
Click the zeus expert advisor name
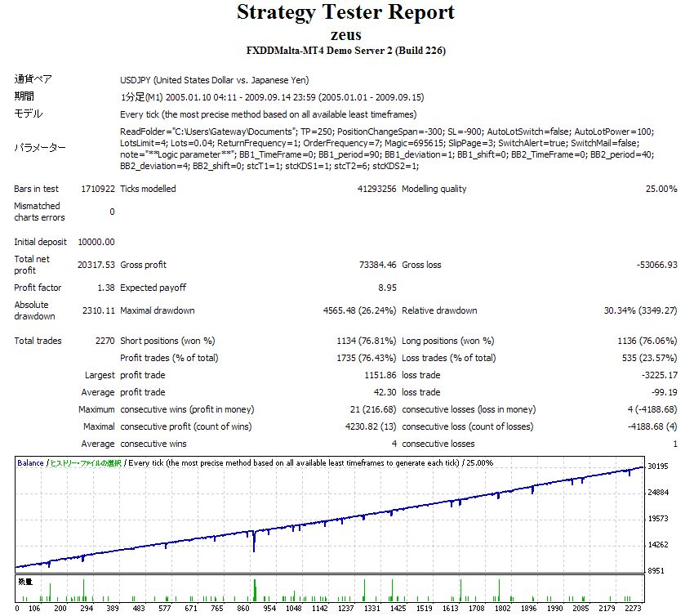coord(345,34)
